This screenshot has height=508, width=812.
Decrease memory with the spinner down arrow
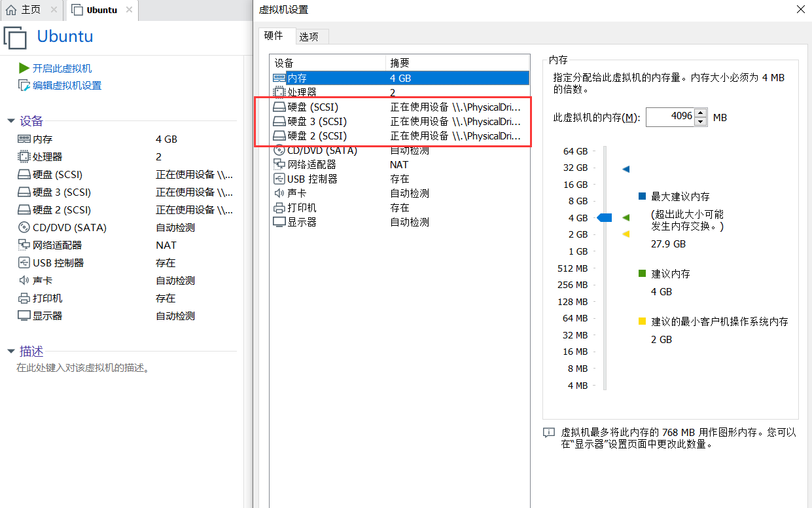pos(701,122)
